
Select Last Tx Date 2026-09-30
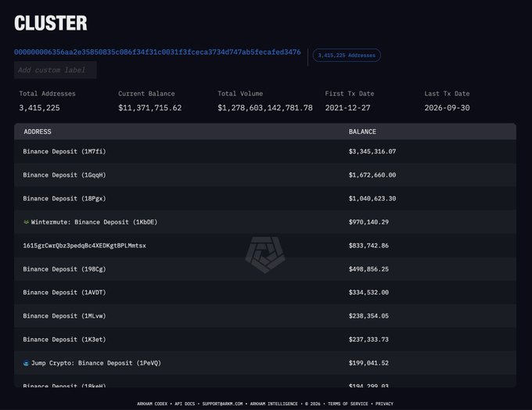448,108
